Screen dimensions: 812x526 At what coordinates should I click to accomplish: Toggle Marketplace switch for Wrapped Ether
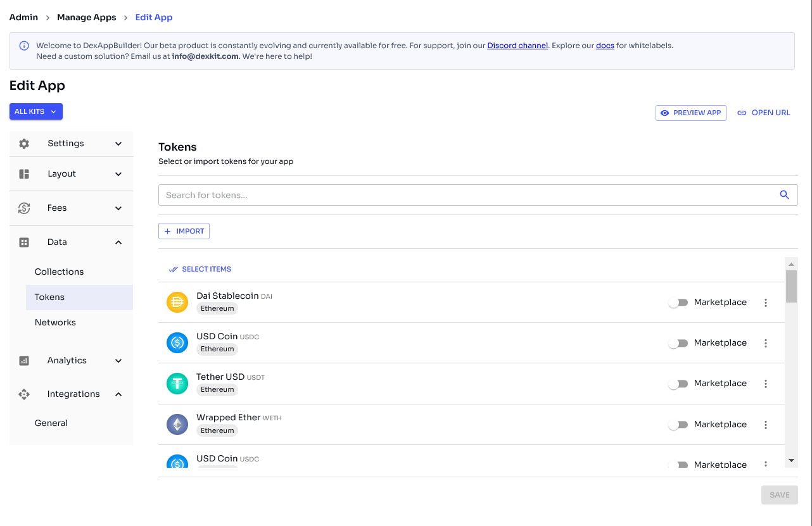(x=678, y=425)
